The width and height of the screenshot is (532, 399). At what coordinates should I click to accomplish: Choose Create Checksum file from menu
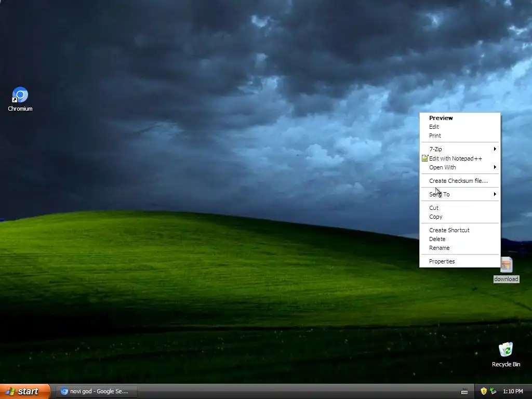[460, 181]
